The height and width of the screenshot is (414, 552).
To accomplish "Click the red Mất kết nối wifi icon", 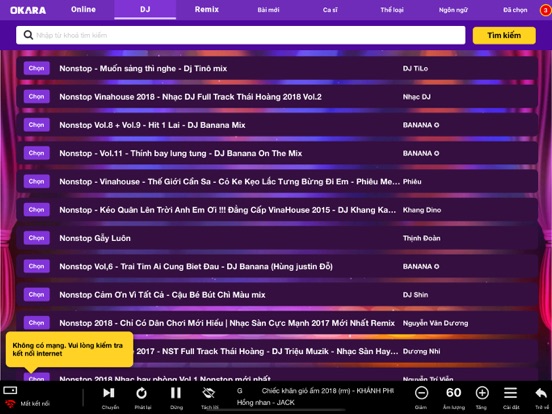I will [x=10, y=403].
